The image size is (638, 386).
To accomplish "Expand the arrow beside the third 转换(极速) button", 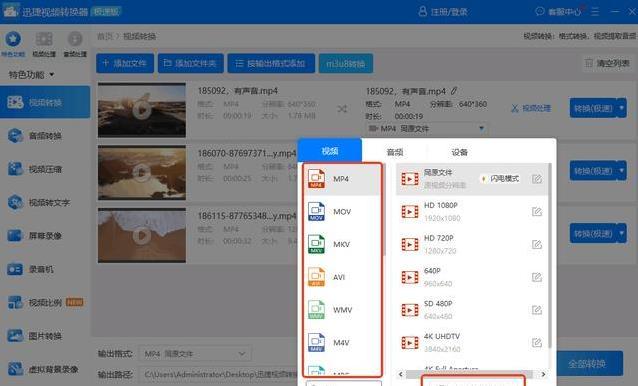I will pyautogui.click(x=622, y=233).
